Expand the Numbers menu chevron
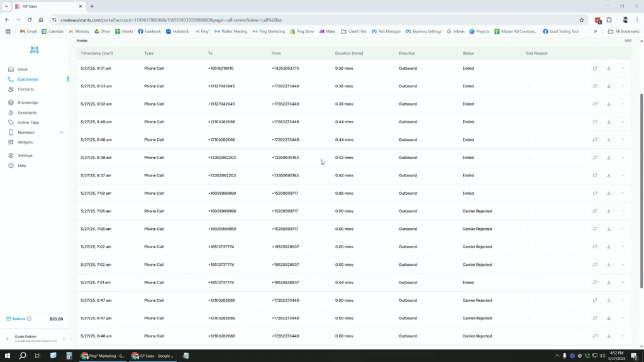This screenshot has height=362, width=644. pos(61,132)
